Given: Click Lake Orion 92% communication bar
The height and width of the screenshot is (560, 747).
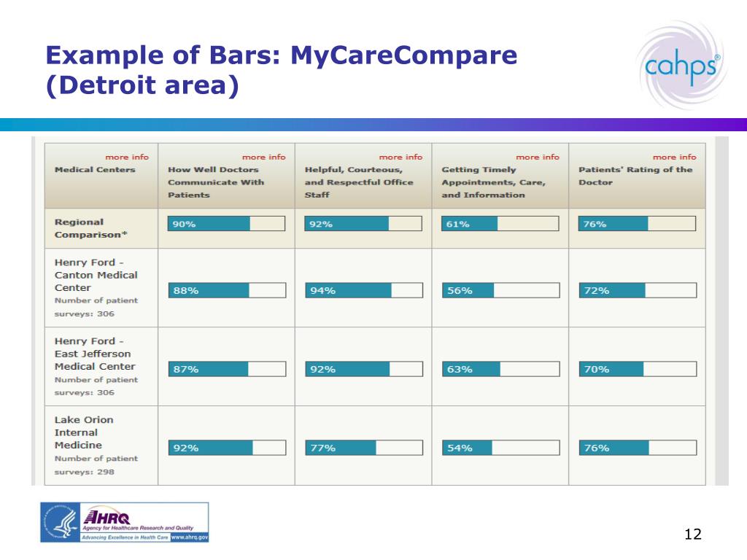Looking at the screenshot, I should tap(228, 448).
